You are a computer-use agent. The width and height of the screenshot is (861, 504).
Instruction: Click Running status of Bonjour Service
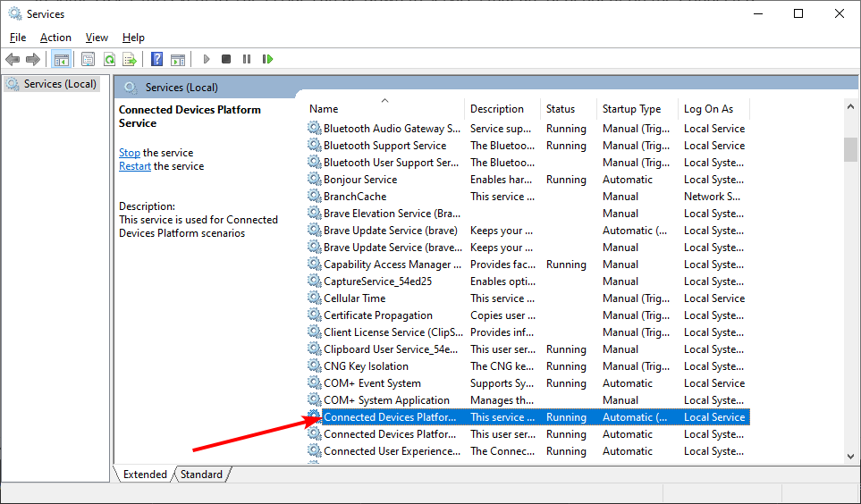[x=566, y=180]
